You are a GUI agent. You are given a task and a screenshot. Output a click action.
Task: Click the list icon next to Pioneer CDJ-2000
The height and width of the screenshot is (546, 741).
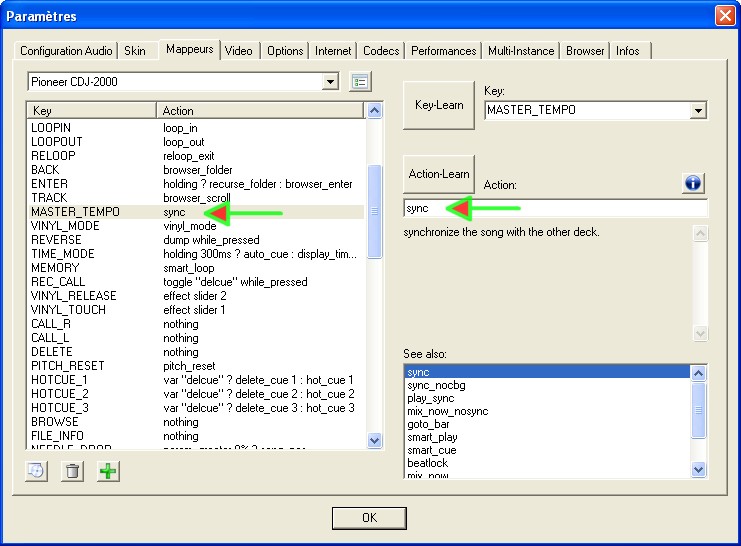click(361, 82)
